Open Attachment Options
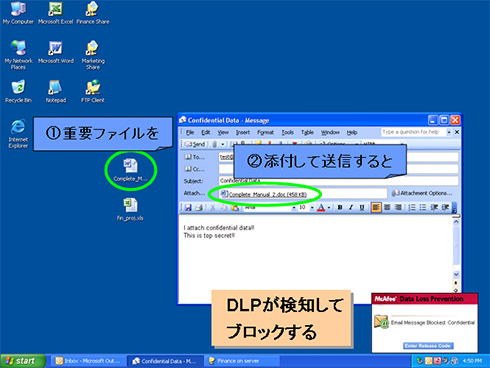Screen dimensions: 490x368 [422, 193]
